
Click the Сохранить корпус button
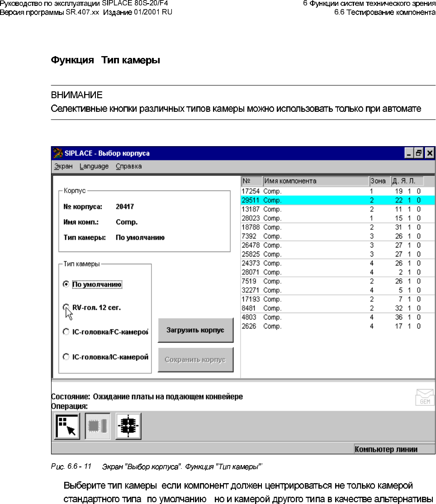click(195, 360)
